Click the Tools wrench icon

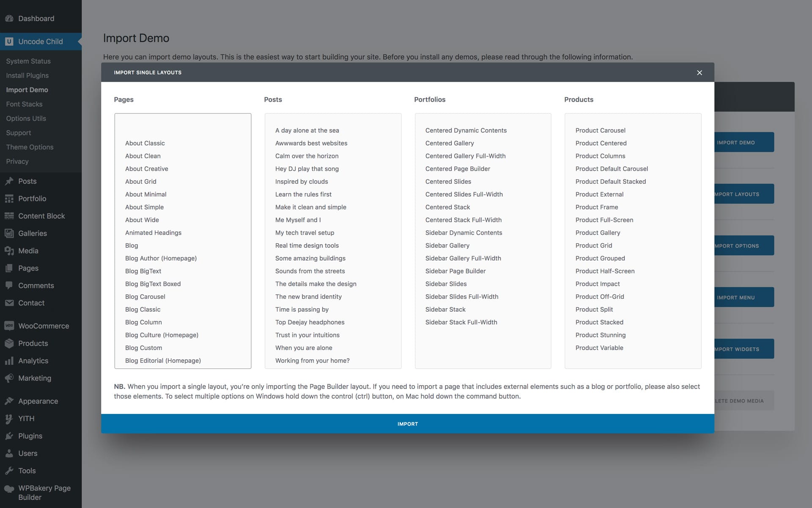[9, 470]
